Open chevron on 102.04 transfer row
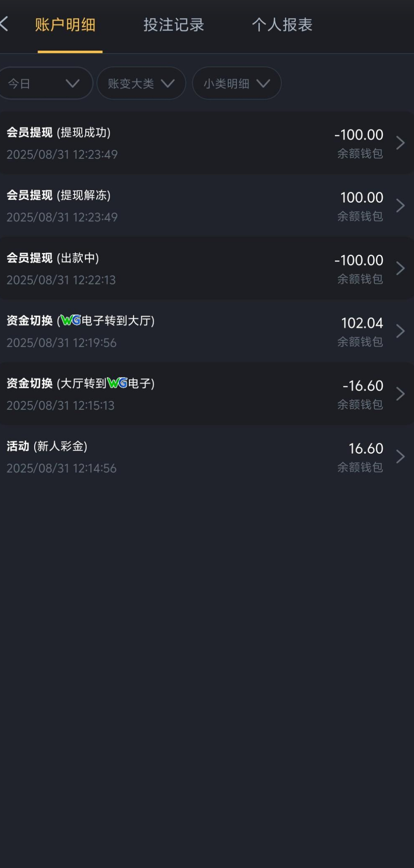The width and height of the screenshot is (414, 868). 400,331
